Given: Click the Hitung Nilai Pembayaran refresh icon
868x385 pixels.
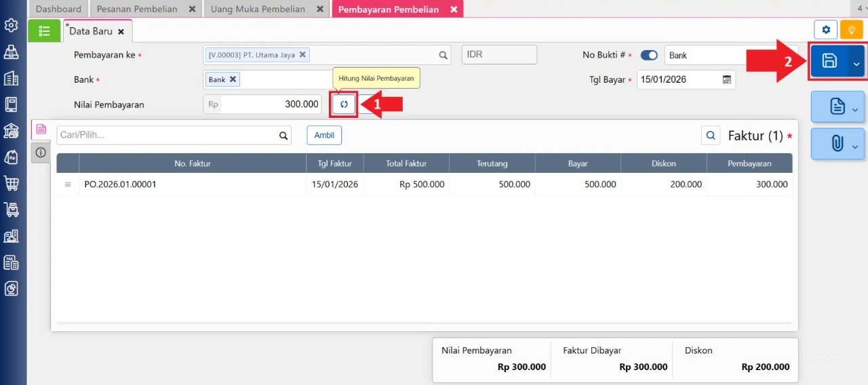Looking at the screenshot, I should [x=344, y=104].
